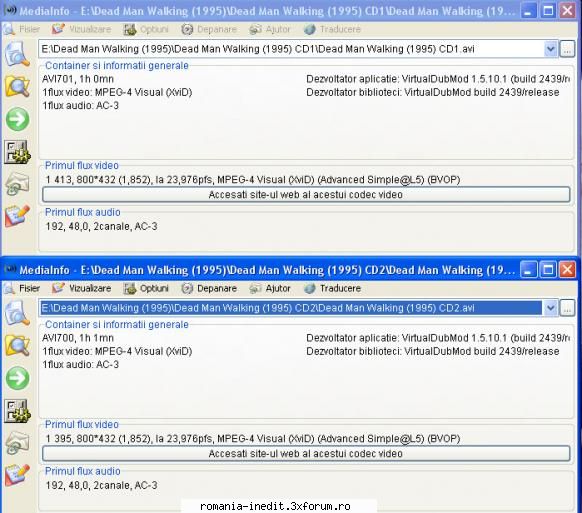
Task: Click the email envelope icon in CD2 window
Action: [x=17, y=443]
